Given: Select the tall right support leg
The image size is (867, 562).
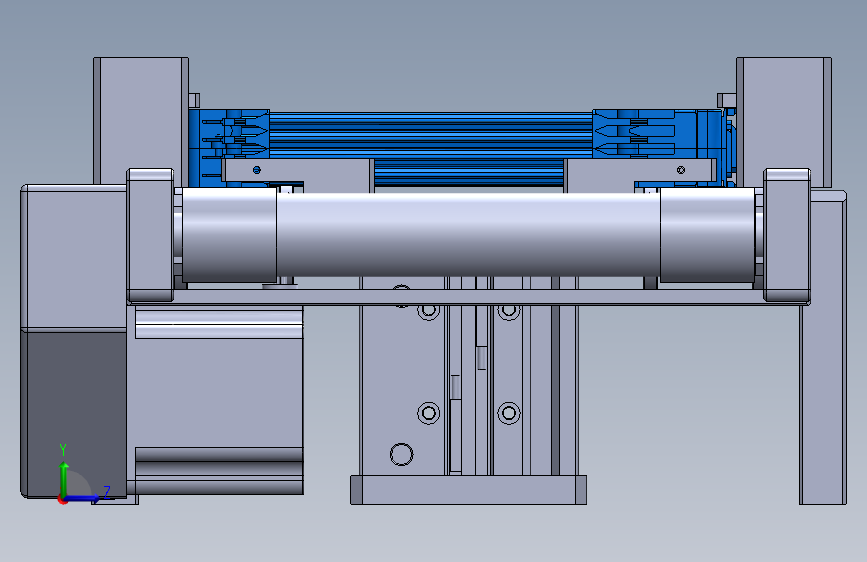Looking at the screenshot, I should [823, 347].
